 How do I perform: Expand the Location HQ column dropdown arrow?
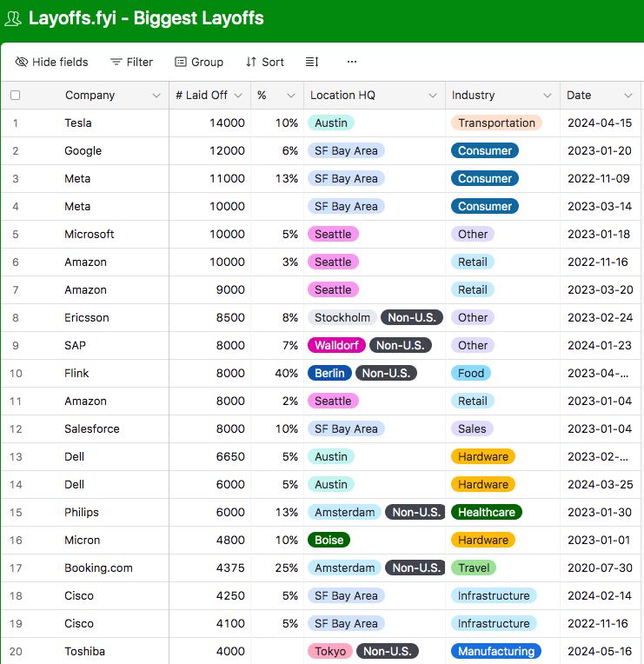(432, 96)
